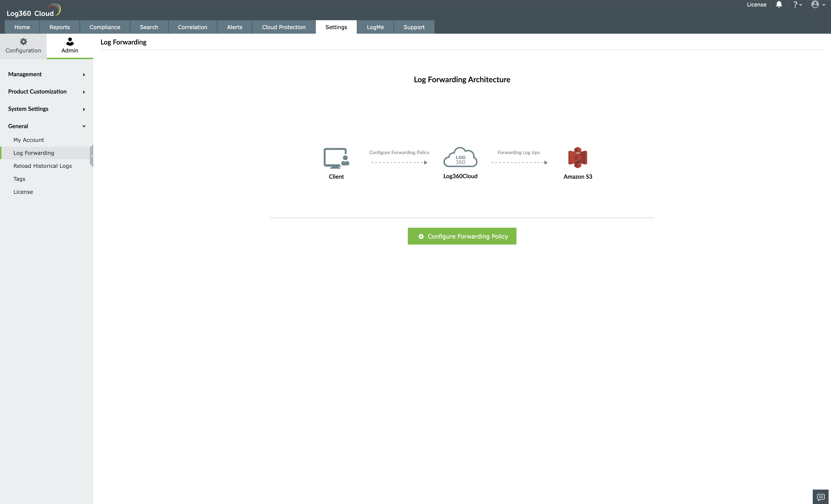Open the notifications bell icon

click(x=779, y=5)
